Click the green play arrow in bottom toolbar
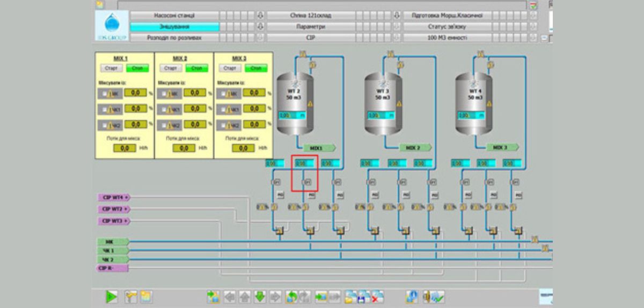Viewport: 644px width, 308px height. click(112, 296)
